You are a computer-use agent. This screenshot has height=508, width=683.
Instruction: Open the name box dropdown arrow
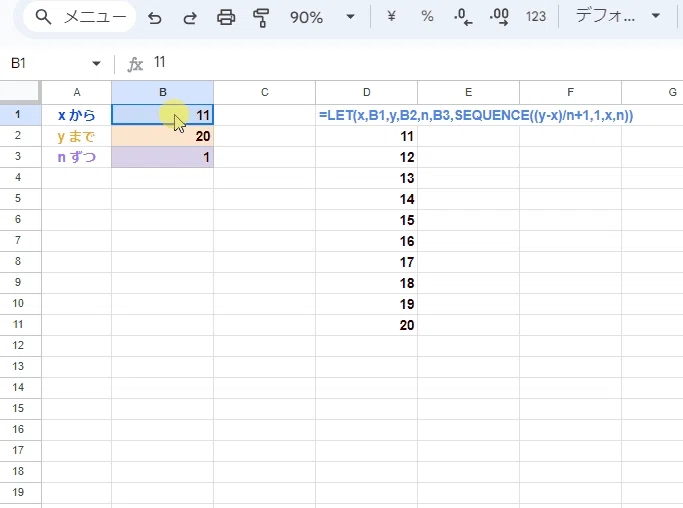coord(96,64)
